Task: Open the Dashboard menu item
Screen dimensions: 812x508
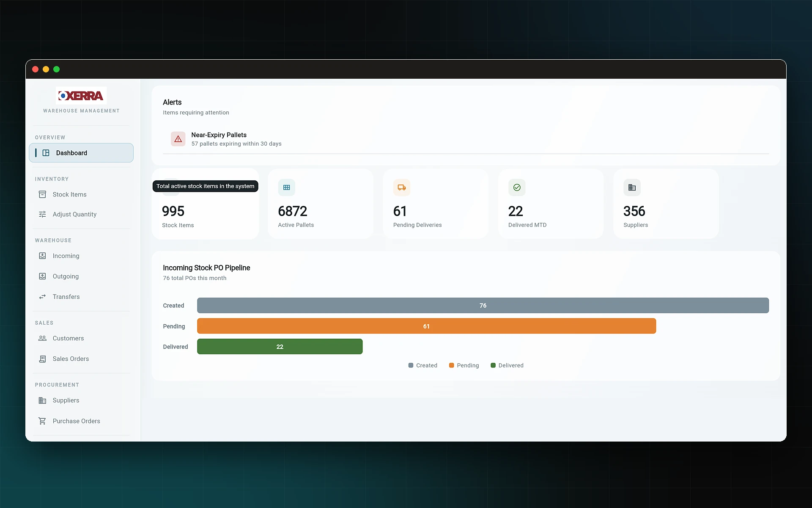Action: point(81,153)
